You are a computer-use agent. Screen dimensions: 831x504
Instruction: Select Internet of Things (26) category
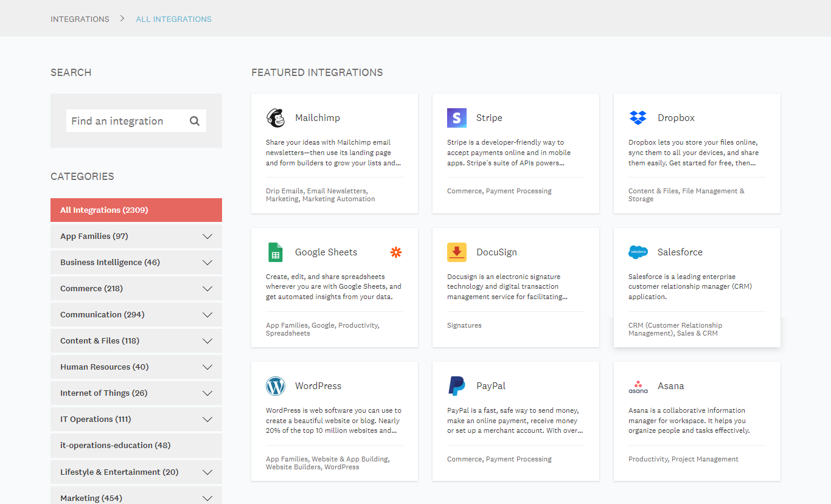tap(136, 393)
